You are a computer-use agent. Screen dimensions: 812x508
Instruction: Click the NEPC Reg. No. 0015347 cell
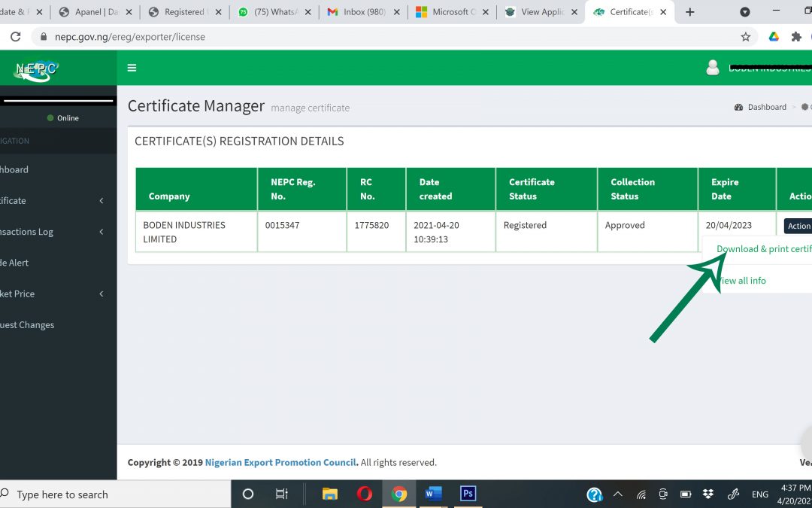pyautogui.click(x=302, y=232)
